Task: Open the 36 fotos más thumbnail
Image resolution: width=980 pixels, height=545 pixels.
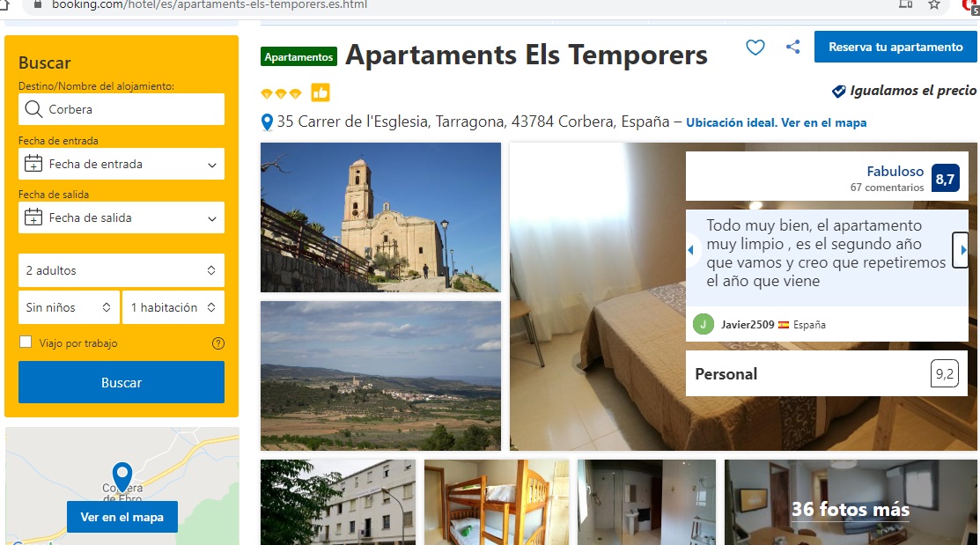Action: click(x=851, y=503)
